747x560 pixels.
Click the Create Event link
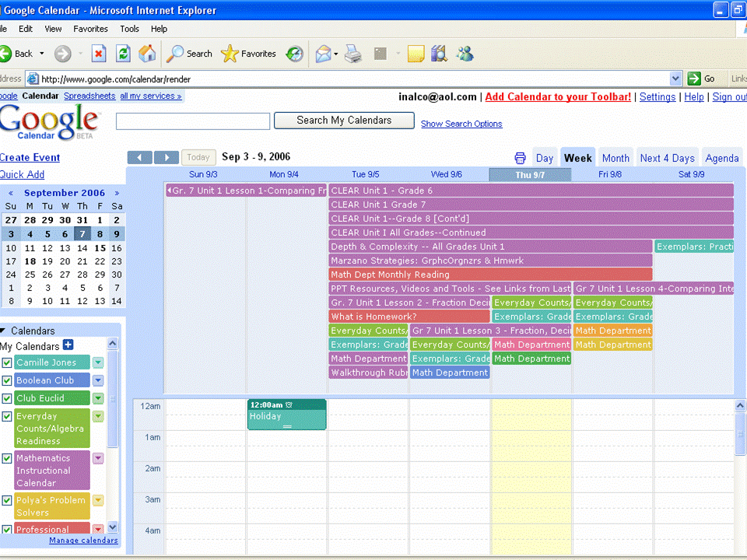(x=30, y=158)
